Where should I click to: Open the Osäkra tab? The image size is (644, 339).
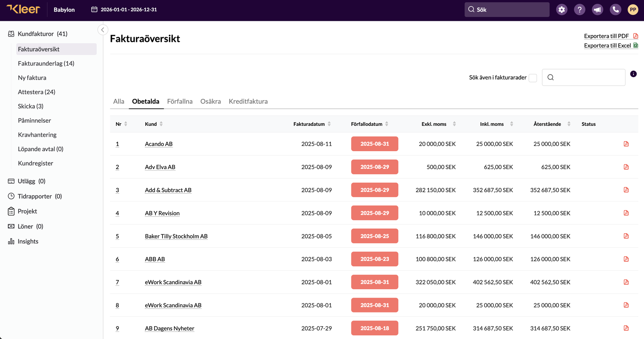click(x=211, y=101)
